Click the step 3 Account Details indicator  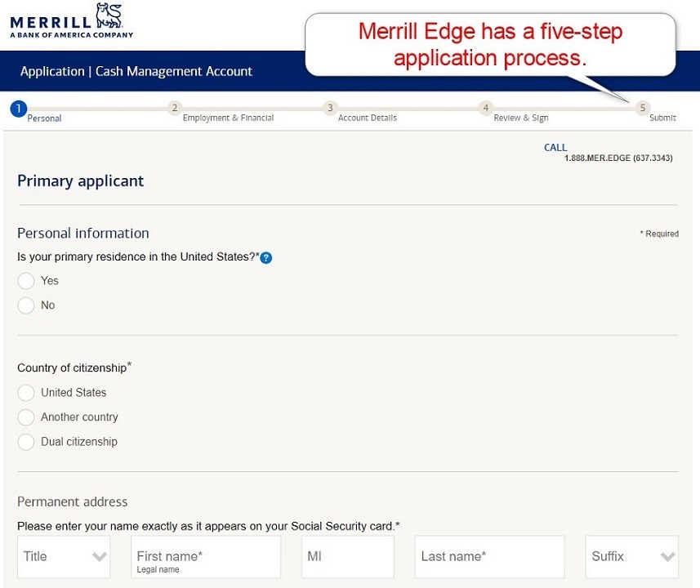coord(329,108)
